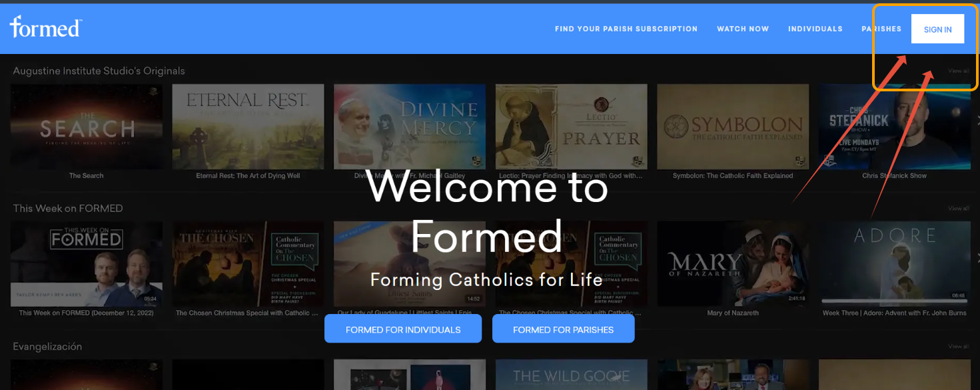
Task: View all Augustine Institute Studio's Originals
Action: coord(959,71)
